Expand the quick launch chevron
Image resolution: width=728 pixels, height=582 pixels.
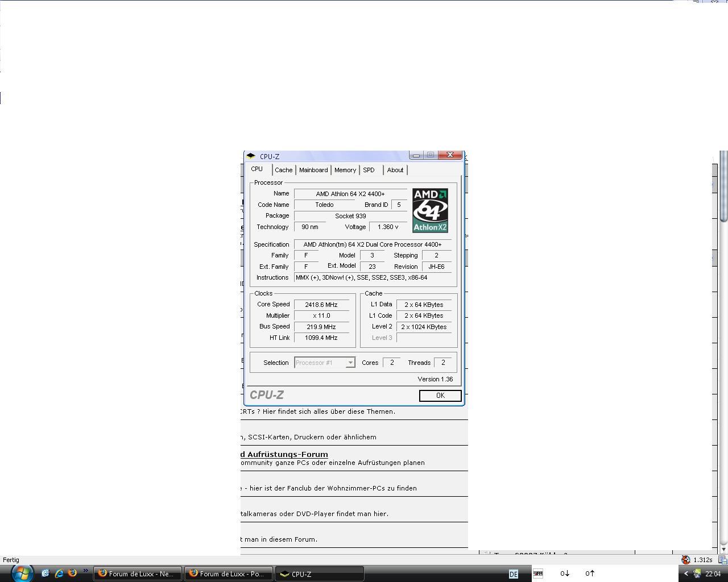[x=86, y=571]
